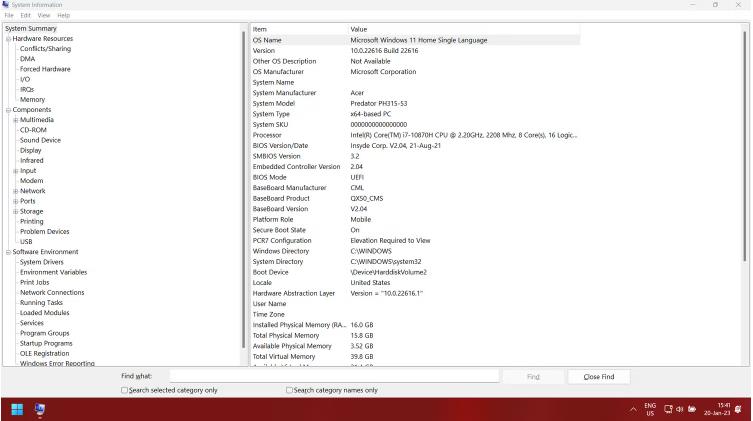
Task: Select Running Tasks tree item
Action: (41, 302)
